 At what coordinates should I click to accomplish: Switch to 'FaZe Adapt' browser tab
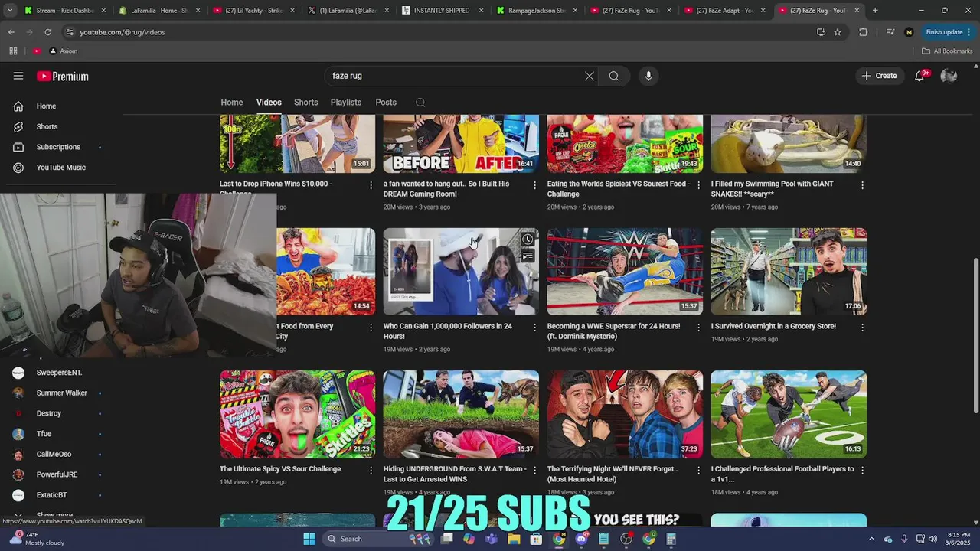point(725,11)
